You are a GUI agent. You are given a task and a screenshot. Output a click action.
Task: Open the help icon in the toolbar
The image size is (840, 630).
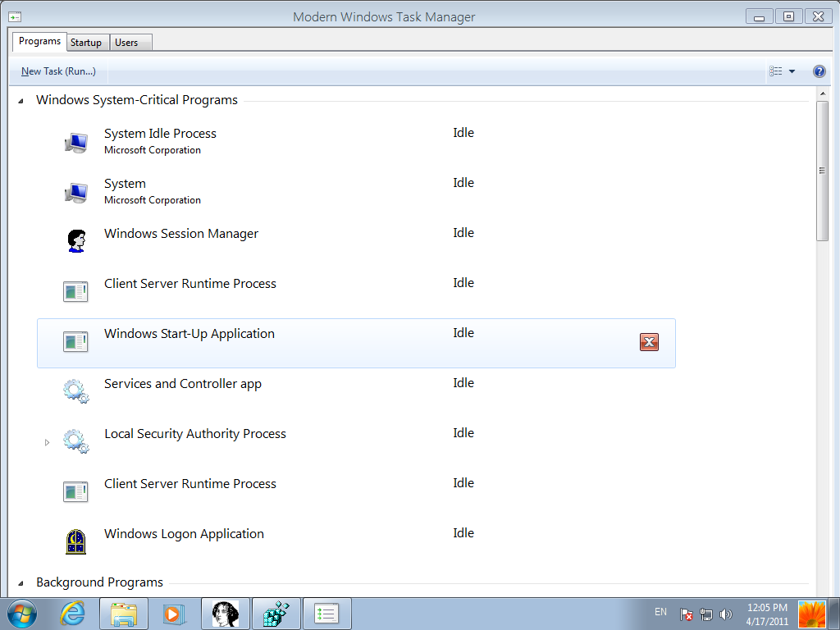point(819,71)
